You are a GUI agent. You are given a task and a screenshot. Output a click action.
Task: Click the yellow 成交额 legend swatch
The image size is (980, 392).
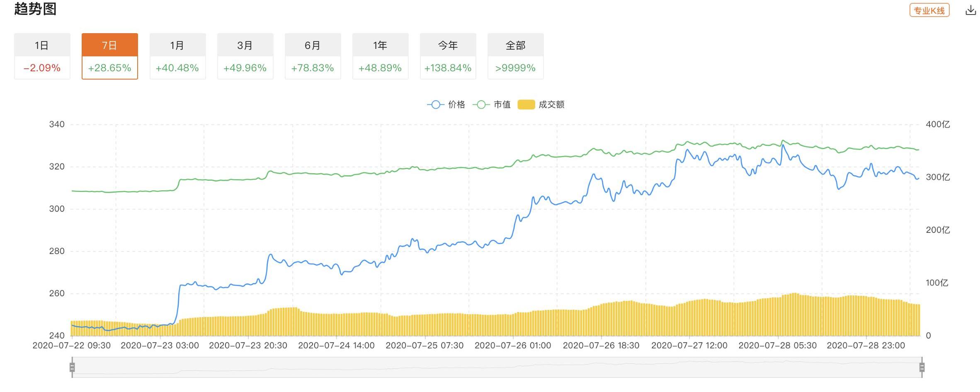pos(526,105)
